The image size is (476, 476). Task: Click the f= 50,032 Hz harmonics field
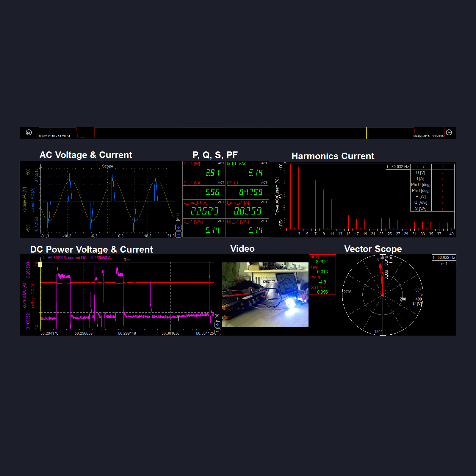pos(398,167)
